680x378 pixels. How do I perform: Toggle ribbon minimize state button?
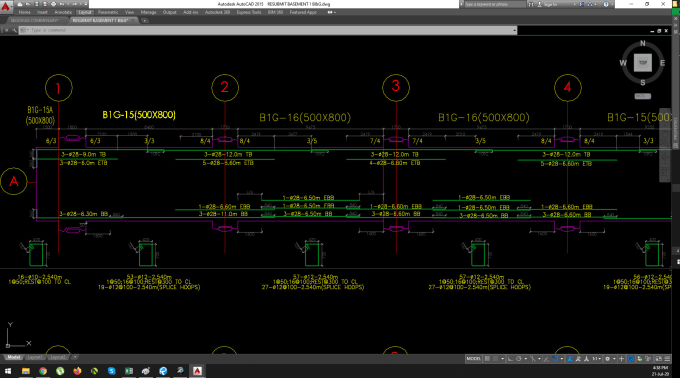tap(330, 12)
